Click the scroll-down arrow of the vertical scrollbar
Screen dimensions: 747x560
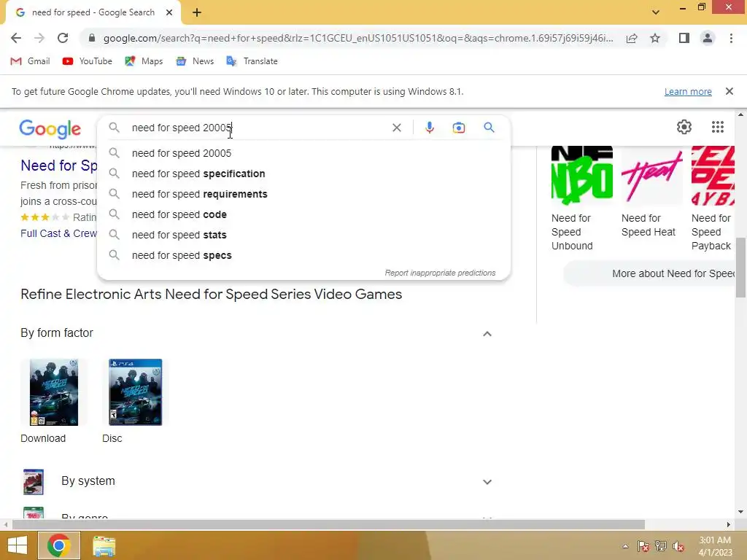(740, 512)
